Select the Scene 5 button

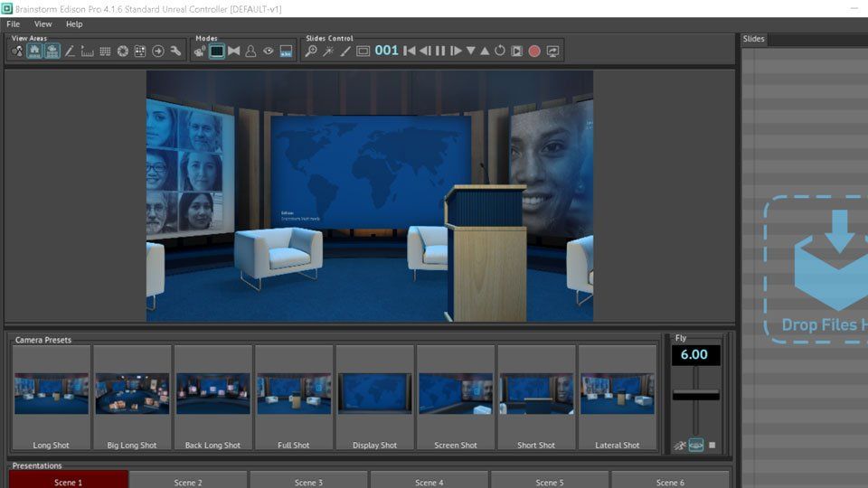[x=549, y=482]
